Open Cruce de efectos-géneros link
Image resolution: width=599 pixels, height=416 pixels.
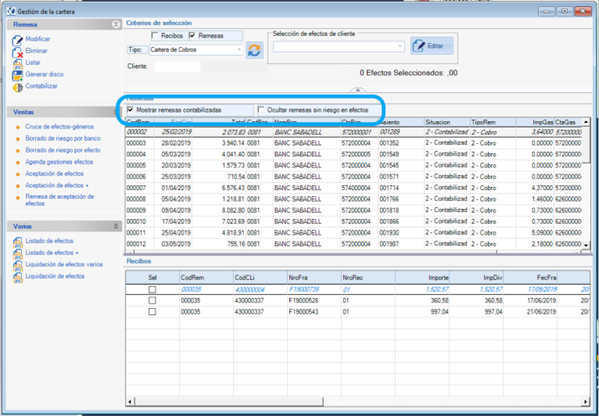pos(60,127)
